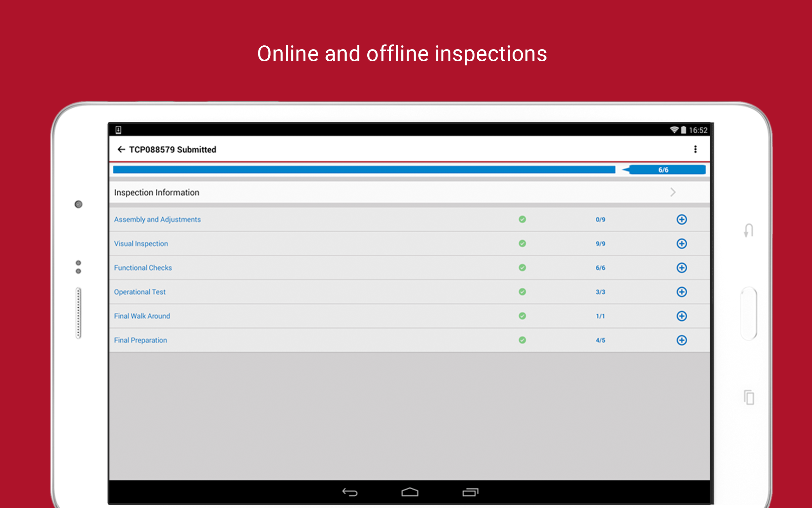Click the TCP088579 Submitted title
This screenshot has height=508, width=812.
(173, 150)
